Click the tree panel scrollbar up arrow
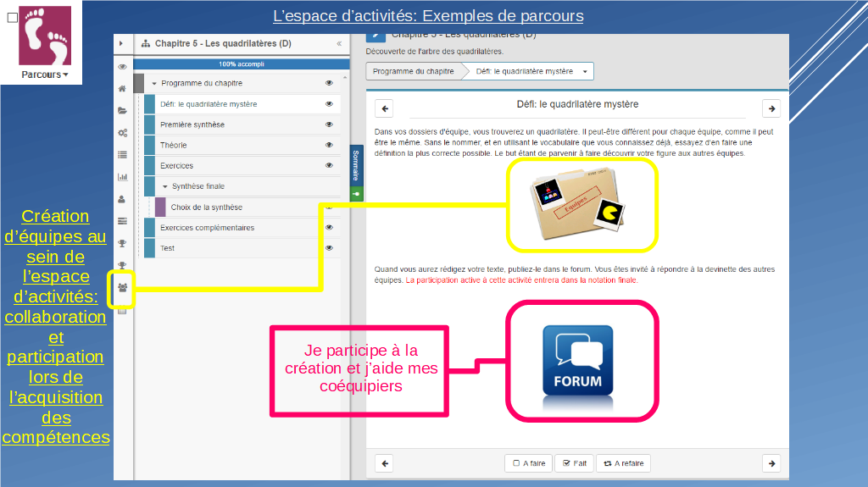 (x=345, y=77)
